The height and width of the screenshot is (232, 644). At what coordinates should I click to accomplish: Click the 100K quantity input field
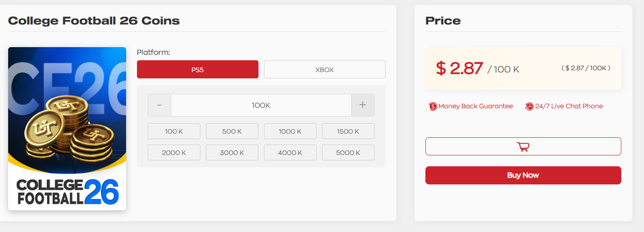(261, 105)
